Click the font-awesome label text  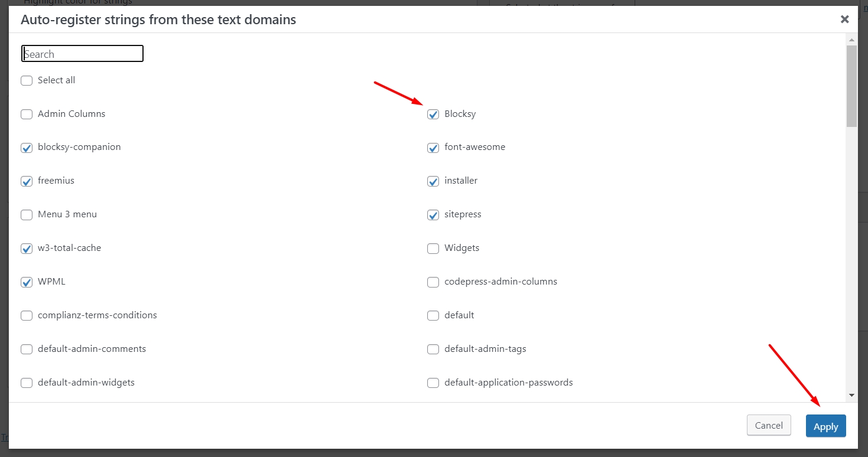point(475,147)
